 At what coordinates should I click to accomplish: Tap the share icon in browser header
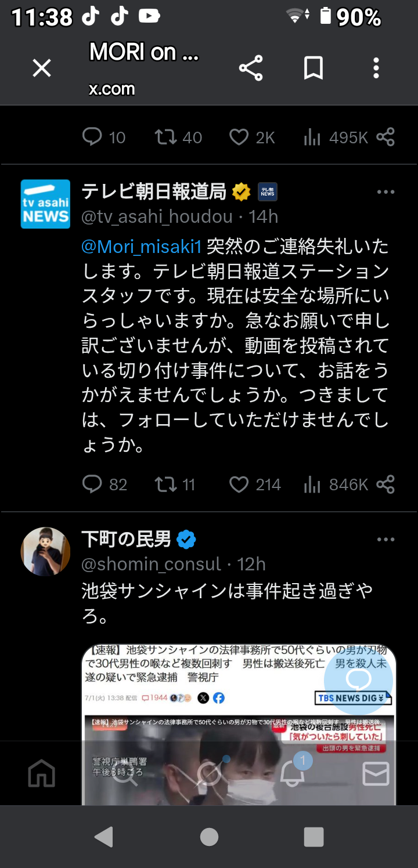pos(251,69)
